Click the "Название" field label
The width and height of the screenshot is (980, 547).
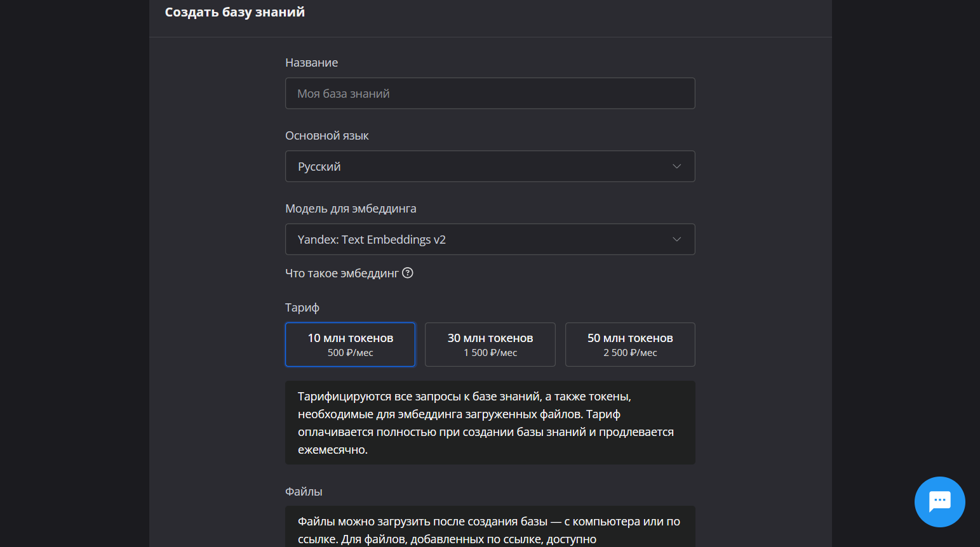point(311,63)
